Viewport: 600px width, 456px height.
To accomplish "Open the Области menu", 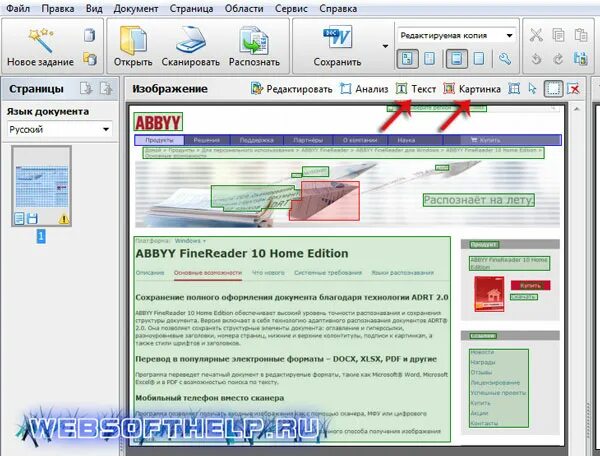I will point(244,8).
